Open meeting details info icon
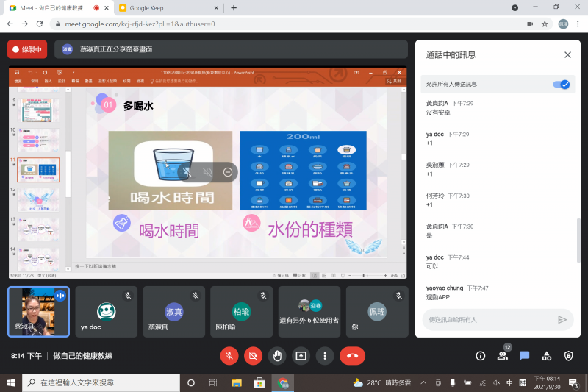The width and height of the screenshot is (588, 392). click(481, 356)
